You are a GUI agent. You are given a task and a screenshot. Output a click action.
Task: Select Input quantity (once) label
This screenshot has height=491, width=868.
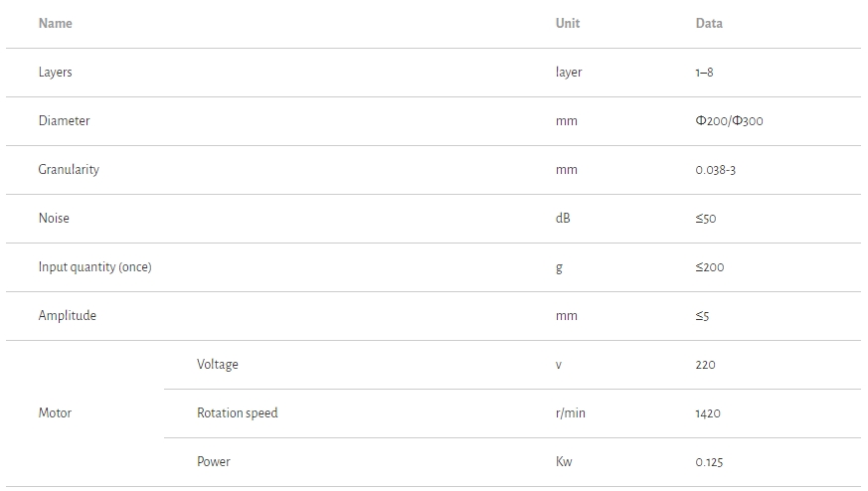(x=95, y=267)
